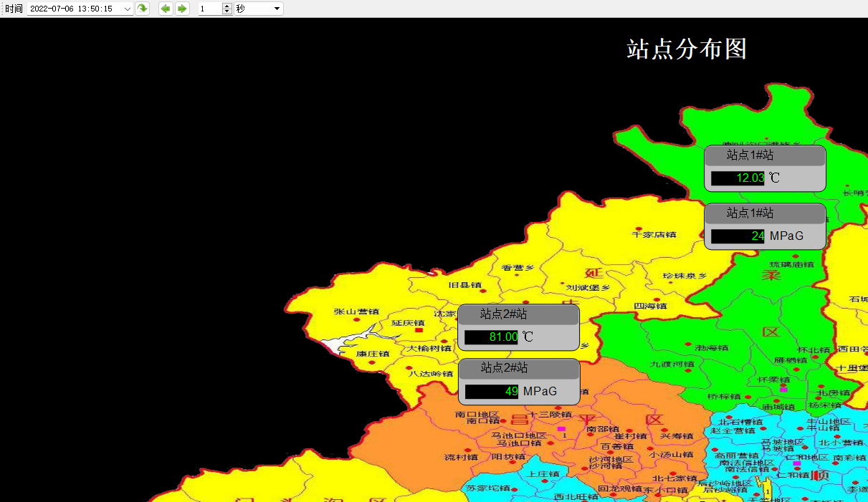Screen dimensions: 868x502
Task: Click the magenta marker near 仁和镇
Action: click(797, 463)
